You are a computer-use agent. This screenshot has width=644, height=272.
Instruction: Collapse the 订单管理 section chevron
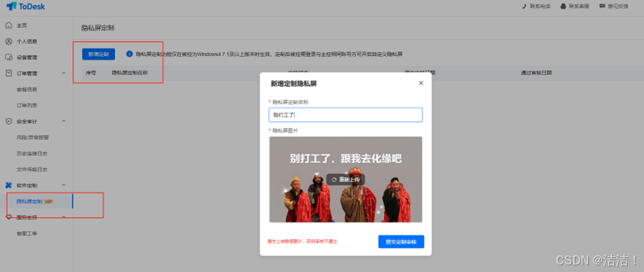pos(63,73)
